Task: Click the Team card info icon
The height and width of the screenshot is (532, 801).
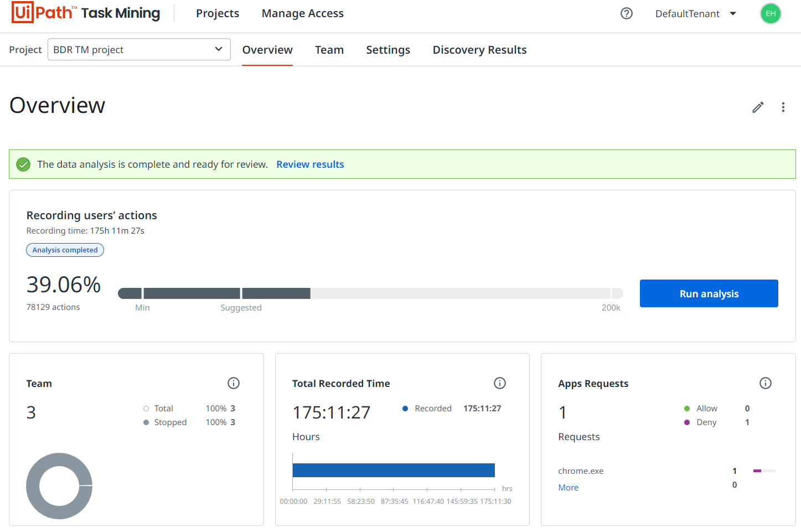Action: click(234, 383)
